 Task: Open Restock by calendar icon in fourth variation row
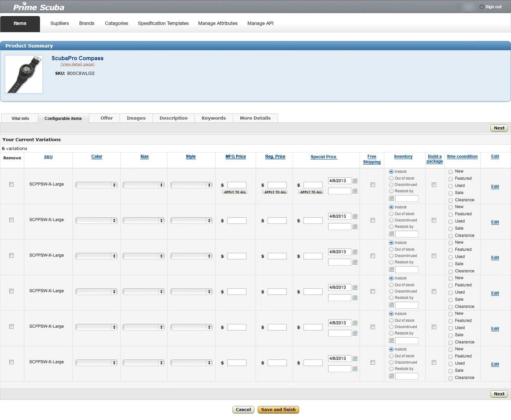click(391, 305)
